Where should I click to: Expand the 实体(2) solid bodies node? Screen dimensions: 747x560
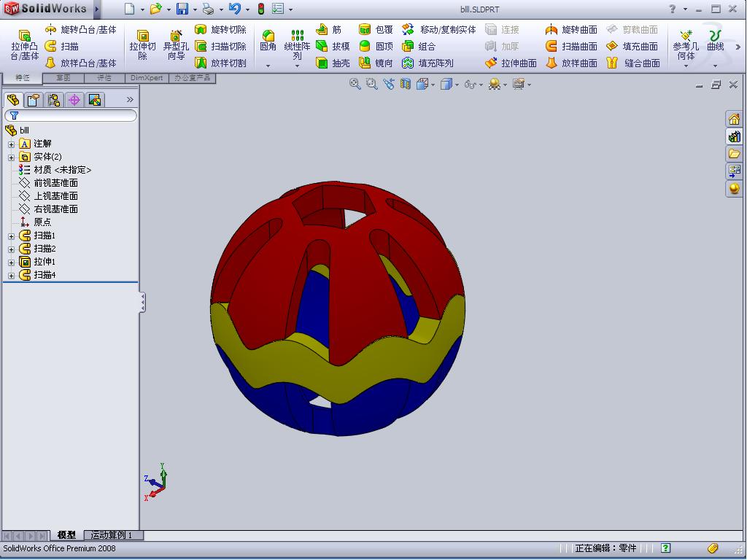(11, 157)
